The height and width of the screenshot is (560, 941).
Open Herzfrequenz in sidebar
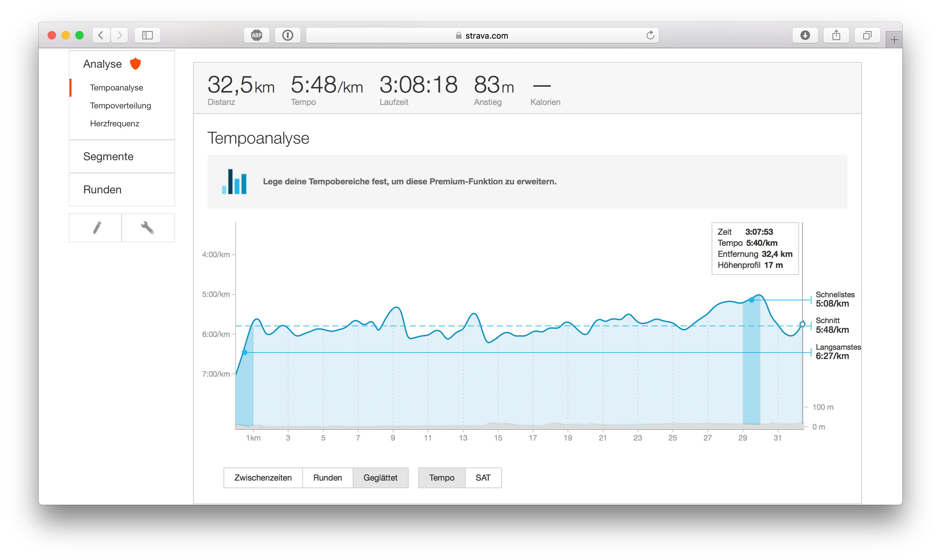point(115,124)
